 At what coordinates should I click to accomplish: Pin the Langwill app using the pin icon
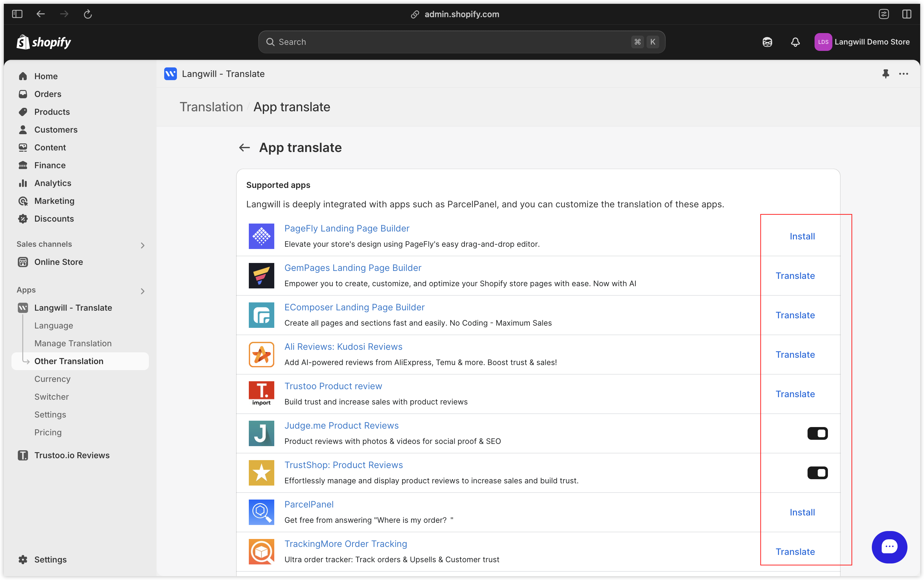click(885, 74)
